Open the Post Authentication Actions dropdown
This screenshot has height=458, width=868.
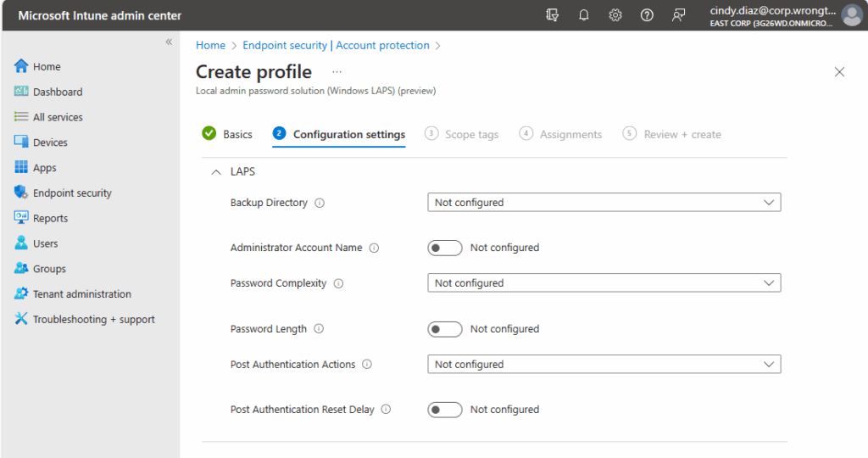(x=604, y=365)
